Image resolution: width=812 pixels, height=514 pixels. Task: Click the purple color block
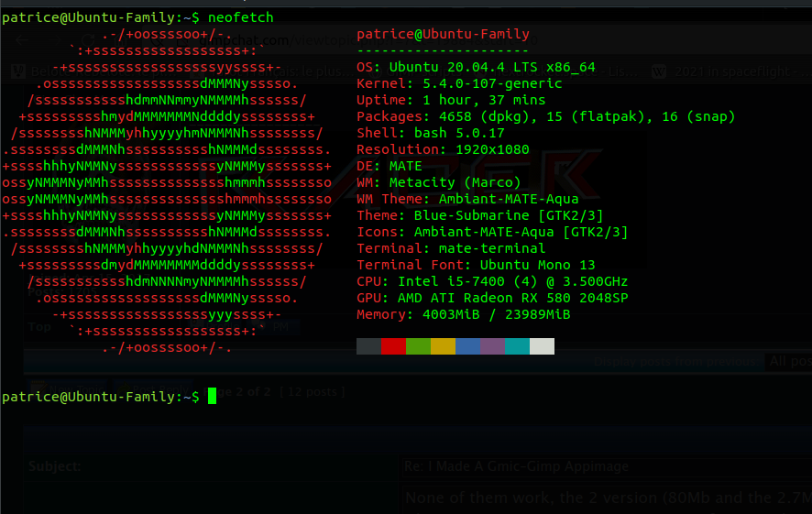pyautogui.click(x=492, y=346)
